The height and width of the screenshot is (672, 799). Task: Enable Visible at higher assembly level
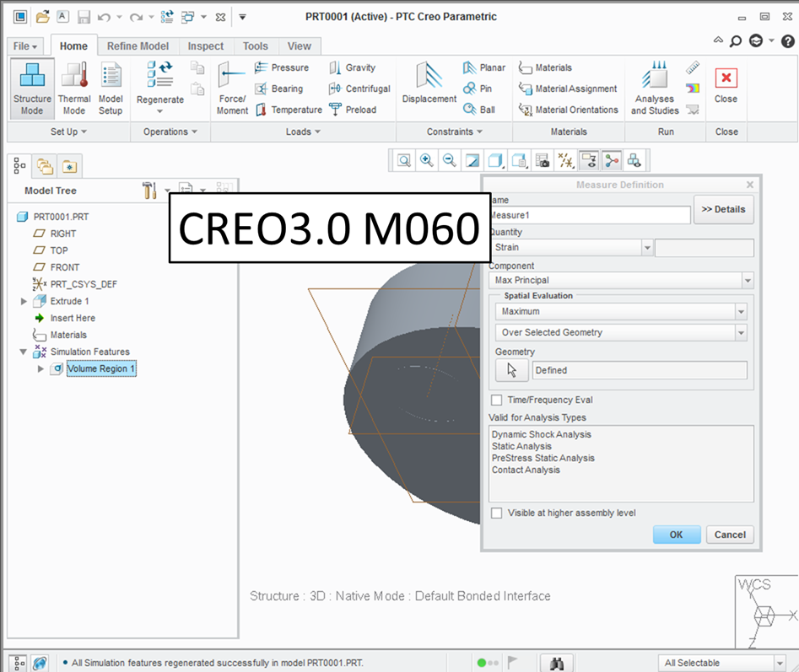tap(496, 513)
